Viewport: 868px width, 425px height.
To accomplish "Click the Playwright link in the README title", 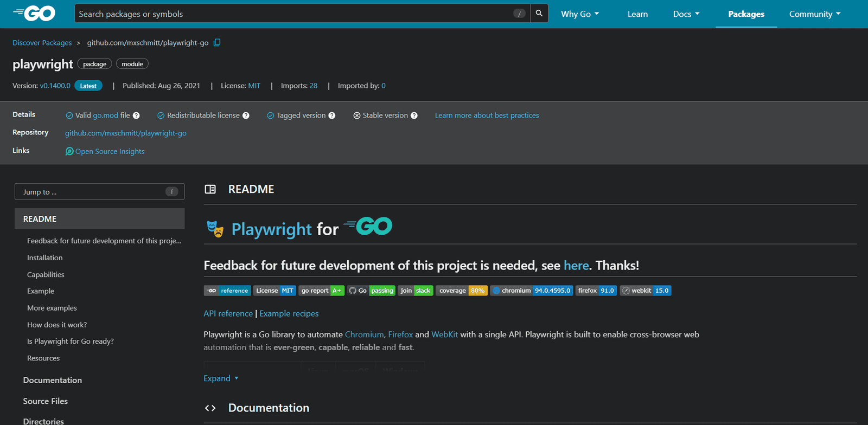I will point(272,229).
